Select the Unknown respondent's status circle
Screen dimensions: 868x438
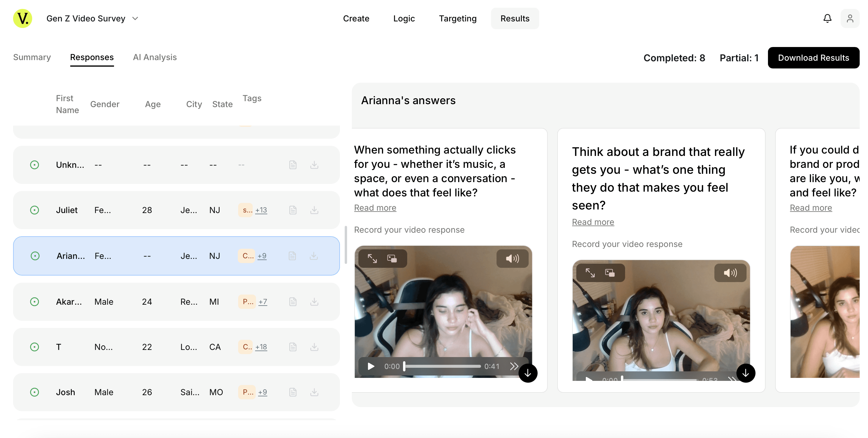35,165
